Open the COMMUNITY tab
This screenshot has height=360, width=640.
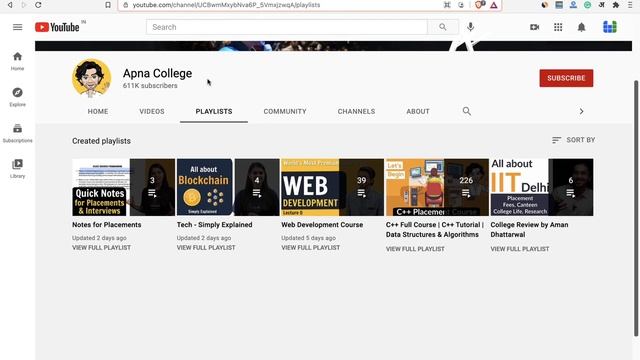[x=285, y=111]
